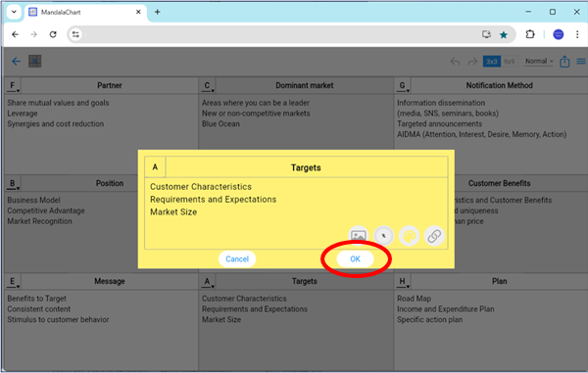The image size is (588, 373).
Task: Open the app hamburger menu
Action: [581, 61]
